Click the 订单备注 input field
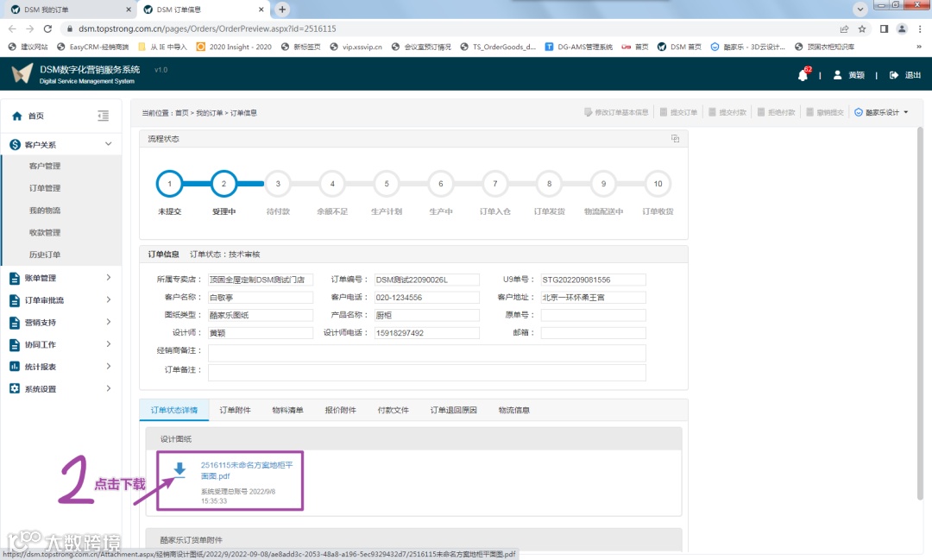932x560 pixels. tap(427, 372)
